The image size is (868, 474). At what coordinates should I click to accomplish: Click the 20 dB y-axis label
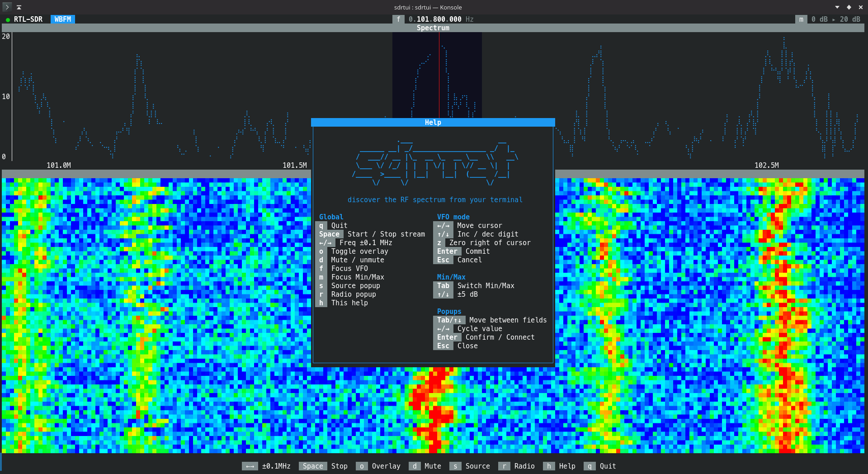(6, 36)
